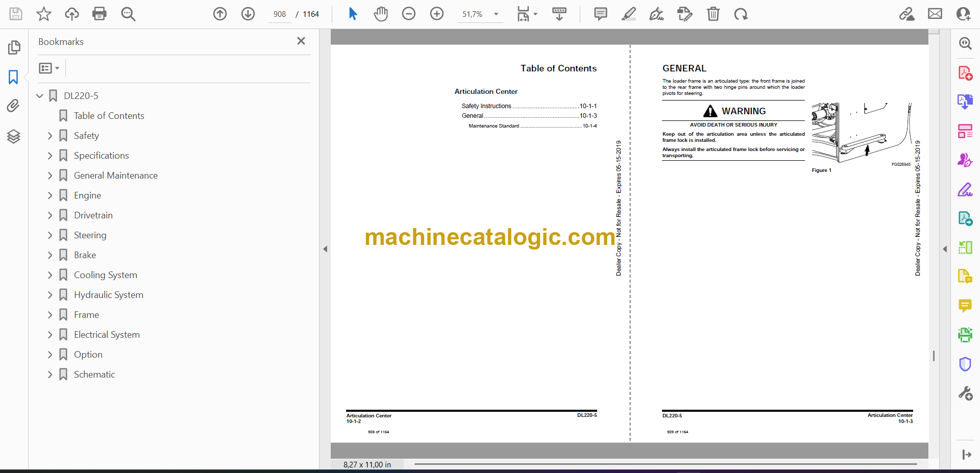Open Comment tool in right pane
980x473 pixels.
pyautogui.click(x=965, y=306)
